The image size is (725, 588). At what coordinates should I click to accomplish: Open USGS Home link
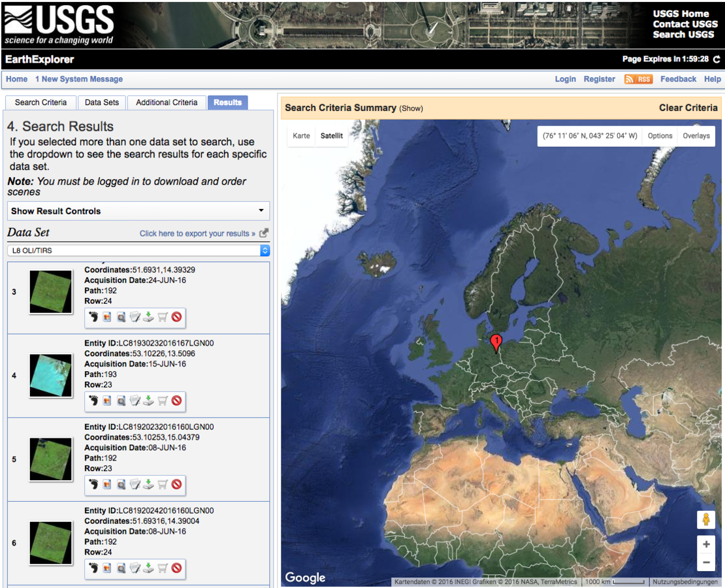(x=681, y=14)
